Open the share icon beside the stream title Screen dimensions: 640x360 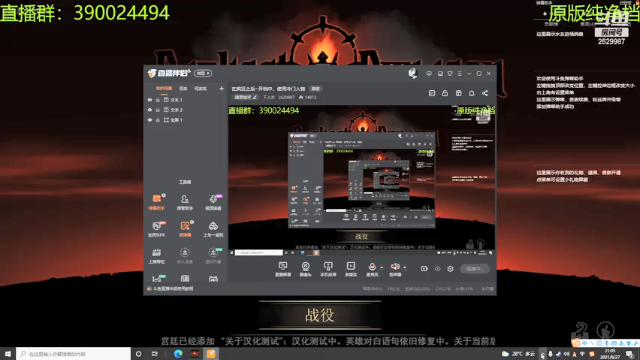(485, 93)
